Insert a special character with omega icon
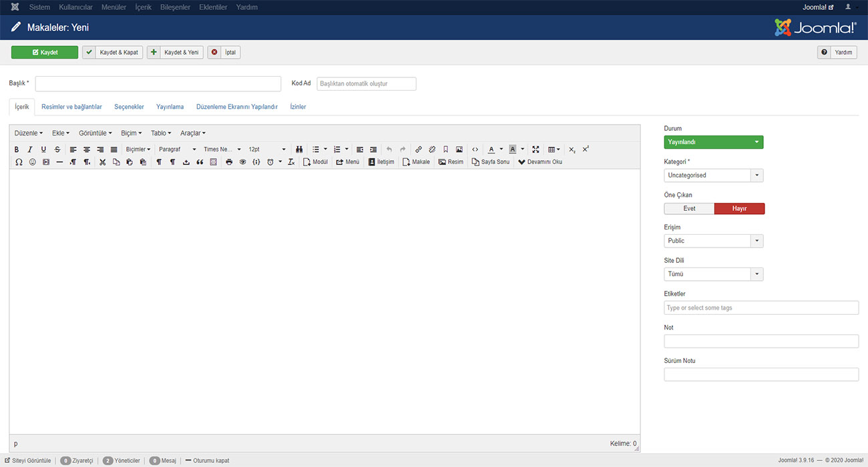 19,162
